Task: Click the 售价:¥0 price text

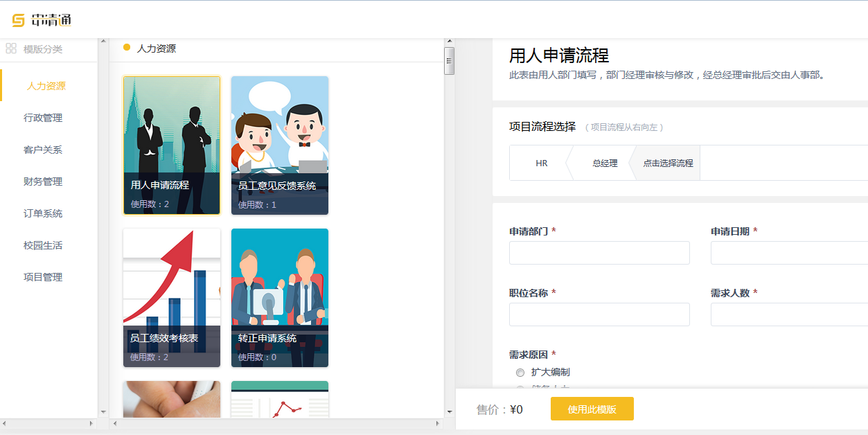Action: pos(499,409)
